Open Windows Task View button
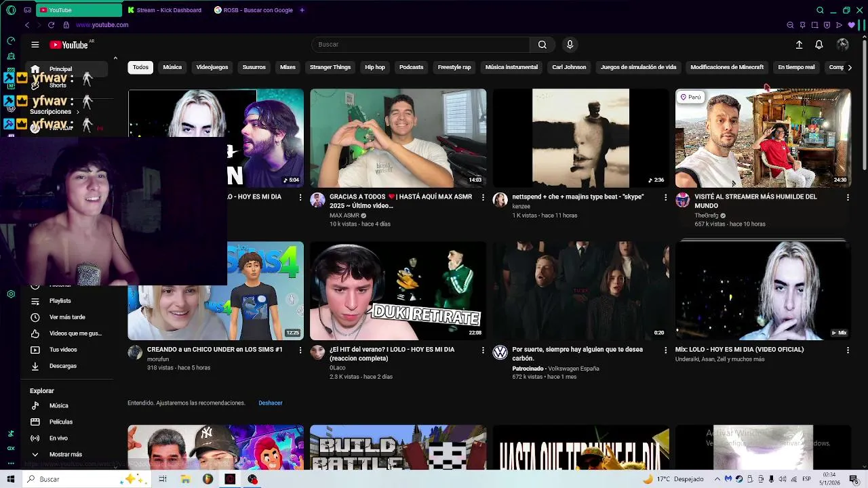 point(163,479)
